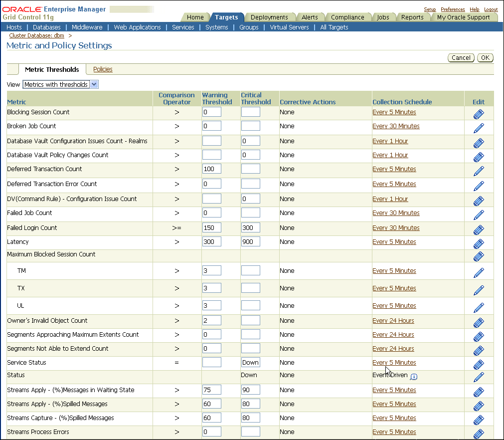Click the edit pencil for Broken Job Count
Viewport: 504px width, 440px height.
point(479,128)
